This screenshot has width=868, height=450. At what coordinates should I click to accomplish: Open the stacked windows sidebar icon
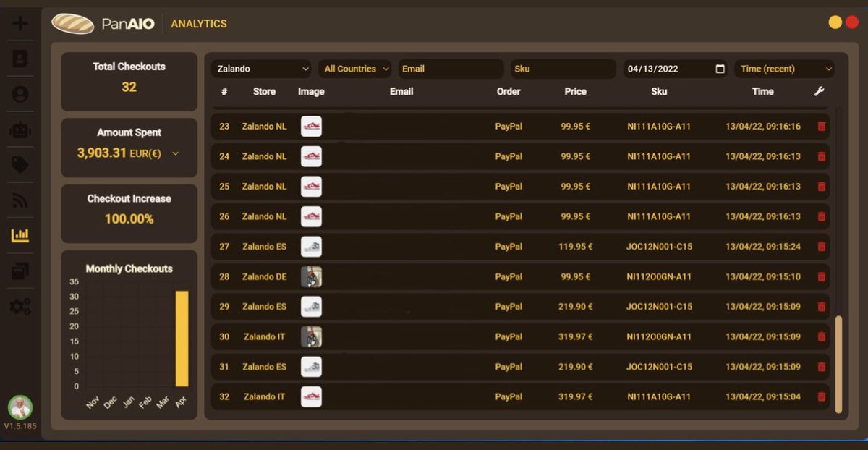point(20,271)
